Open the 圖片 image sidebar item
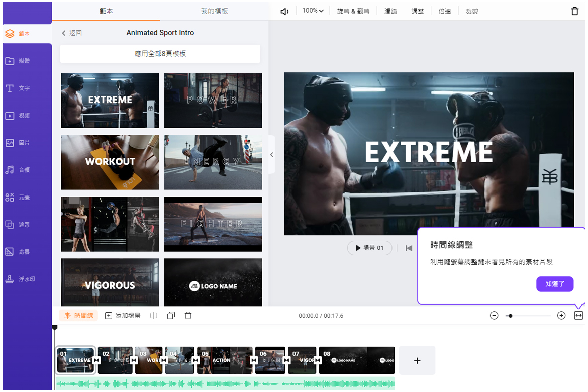This screenshot has width=588, height=392. 18,143
